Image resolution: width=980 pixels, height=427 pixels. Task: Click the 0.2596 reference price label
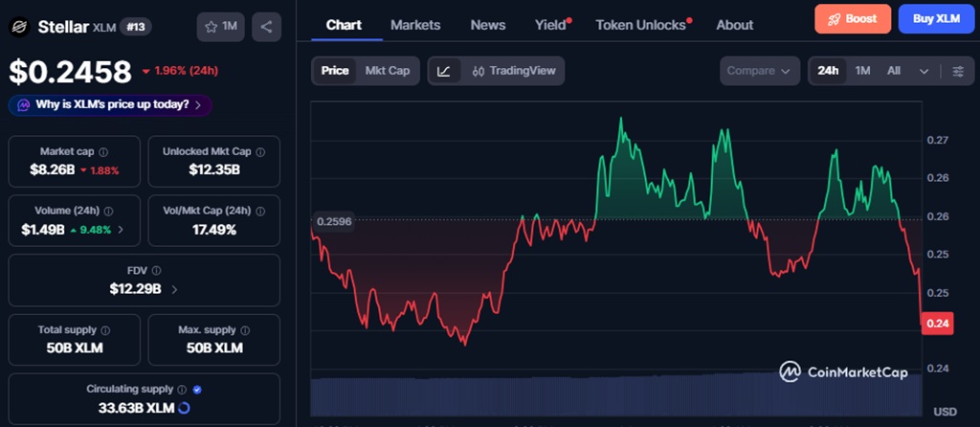(x=334, y=221)
